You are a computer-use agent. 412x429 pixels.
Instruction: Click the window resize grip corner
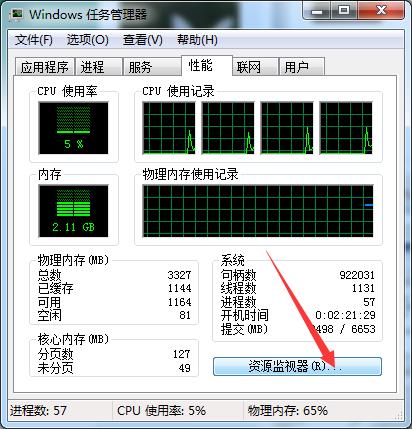399,415
